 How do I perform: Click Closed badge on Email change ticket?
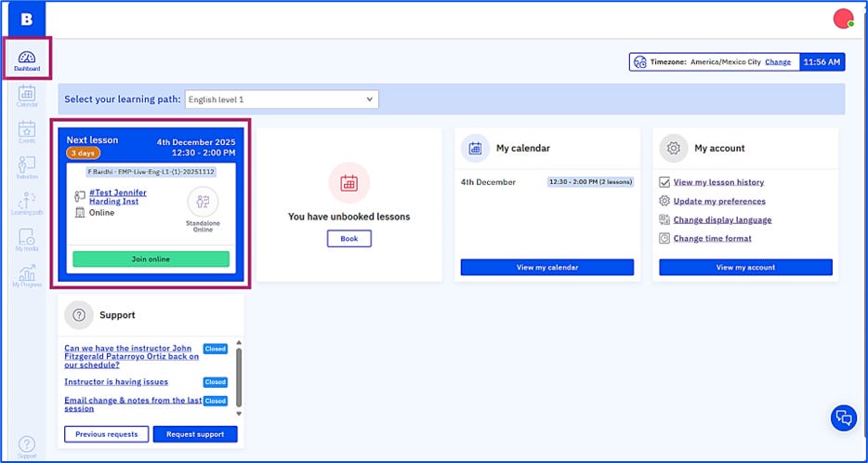215,401
